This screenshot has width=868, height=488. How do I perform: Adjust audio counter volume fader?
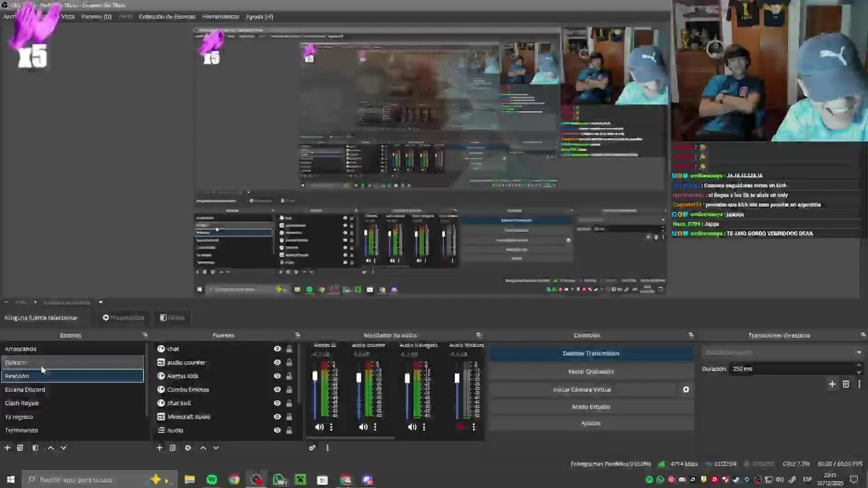tap(359, 377)
